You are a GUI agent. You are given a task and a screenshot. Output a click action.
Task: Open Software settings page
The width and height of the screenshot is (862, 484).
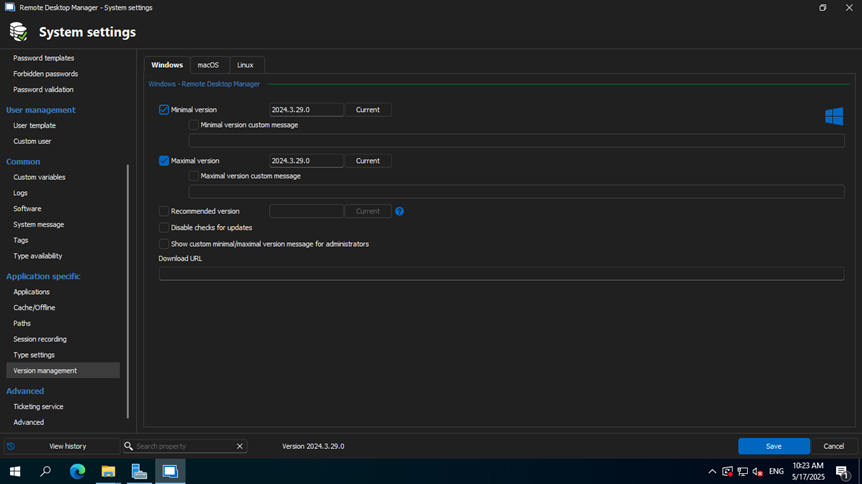[x=27, y=208]
